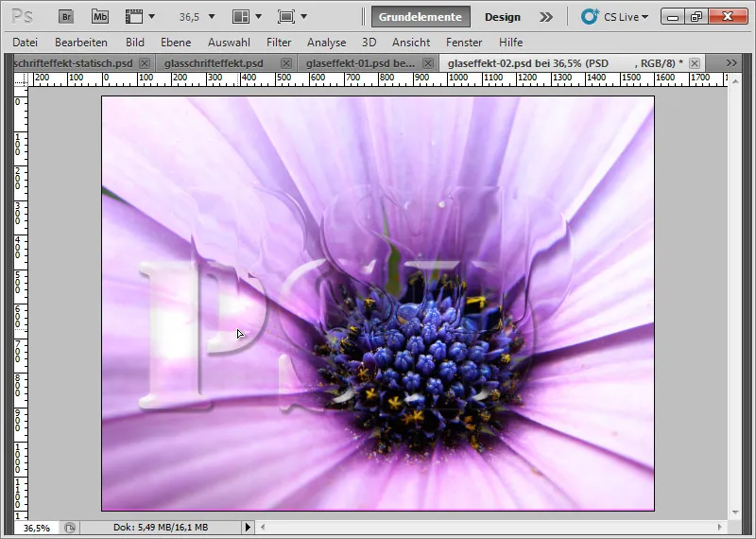Open the Filter menu
Viewport: 756px width, 539px height.
click(279, 43)
